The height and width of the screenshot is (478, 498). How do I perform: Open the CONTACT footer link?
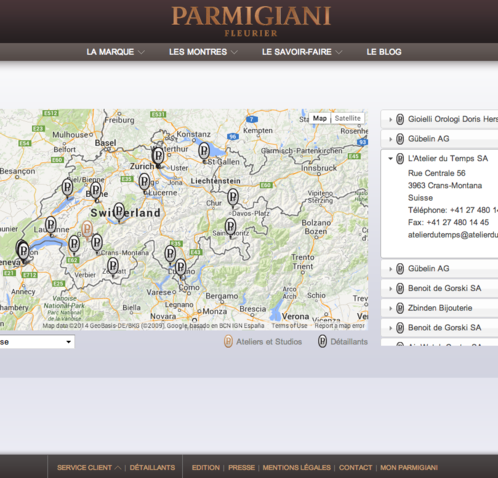point(355,468)
